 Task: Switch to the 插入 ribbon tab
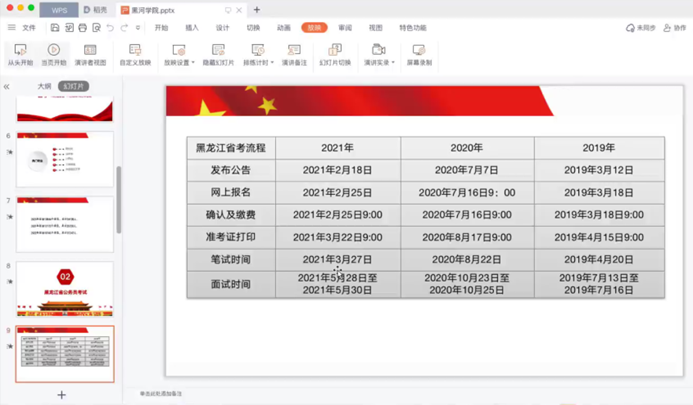click(192, 27)
